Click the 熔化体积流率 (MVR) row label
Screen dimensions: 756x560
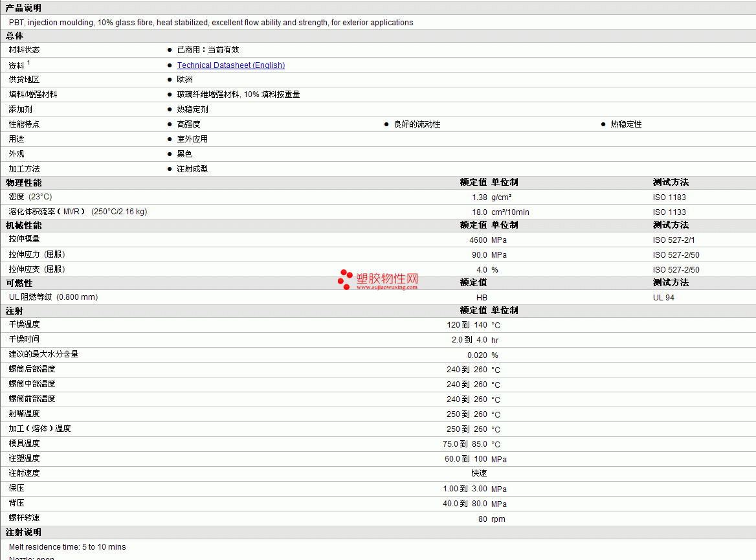coord(78,212)
